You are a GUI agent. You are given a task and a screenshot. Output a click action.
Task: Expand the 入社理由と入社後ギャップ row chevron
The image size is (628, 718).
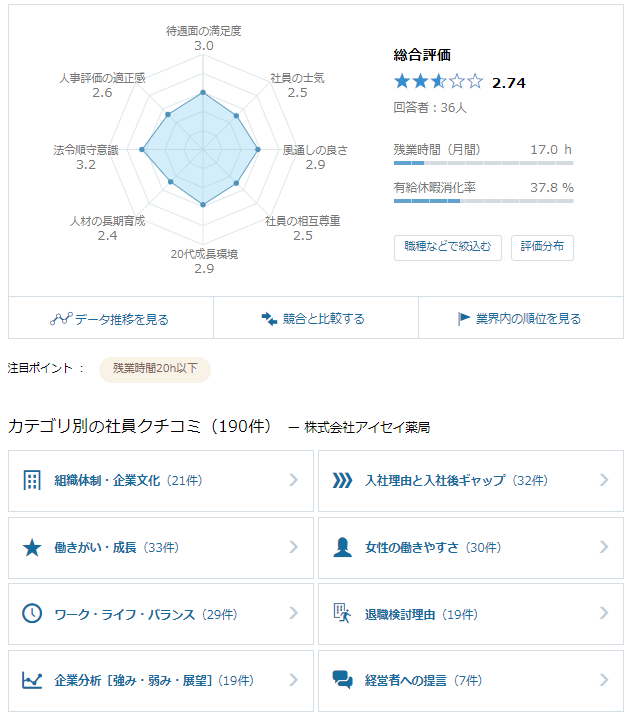(x=604, y=480)
